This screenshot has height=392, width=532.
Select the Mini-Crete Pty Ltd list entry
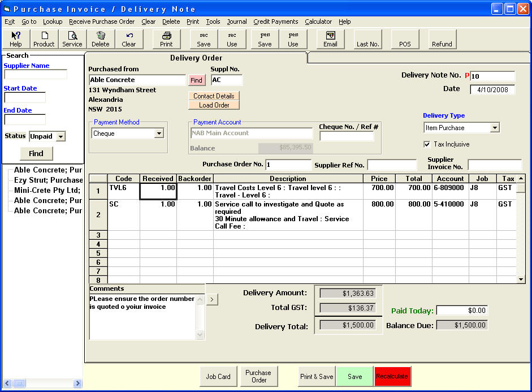pos(47,191)
